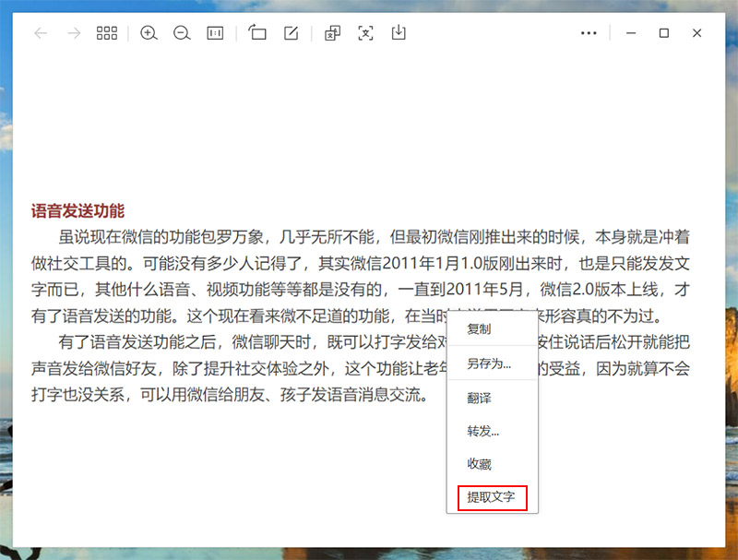This screenshot has width=738, height=560.
Task: Download the current image
Action: [398, 33]
